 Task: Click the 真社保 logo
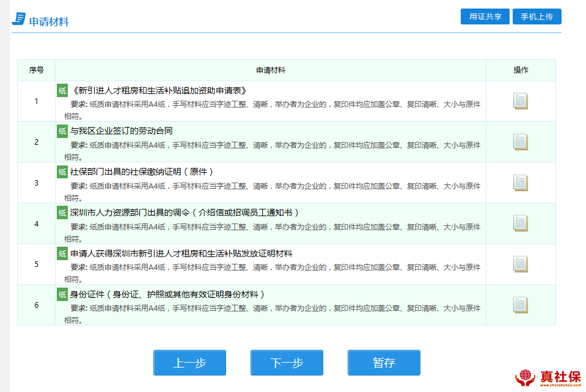point(548,378)
